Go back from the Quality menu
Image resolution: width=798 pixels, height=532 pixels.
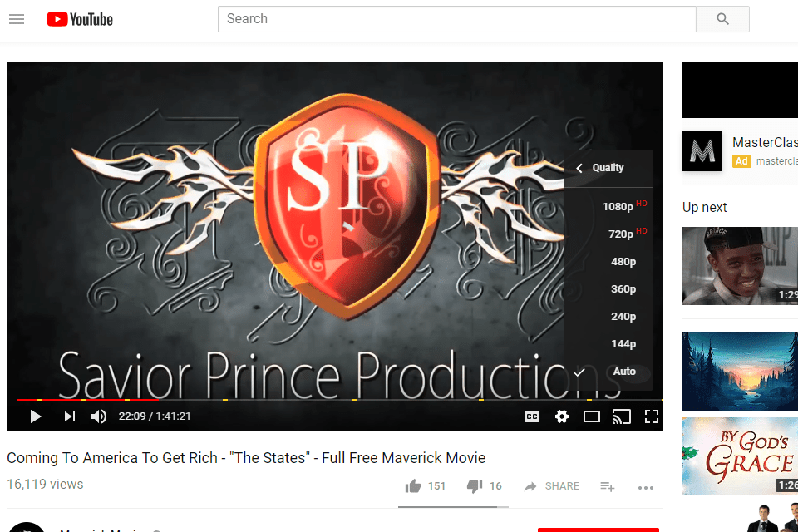tap(579, 168)
